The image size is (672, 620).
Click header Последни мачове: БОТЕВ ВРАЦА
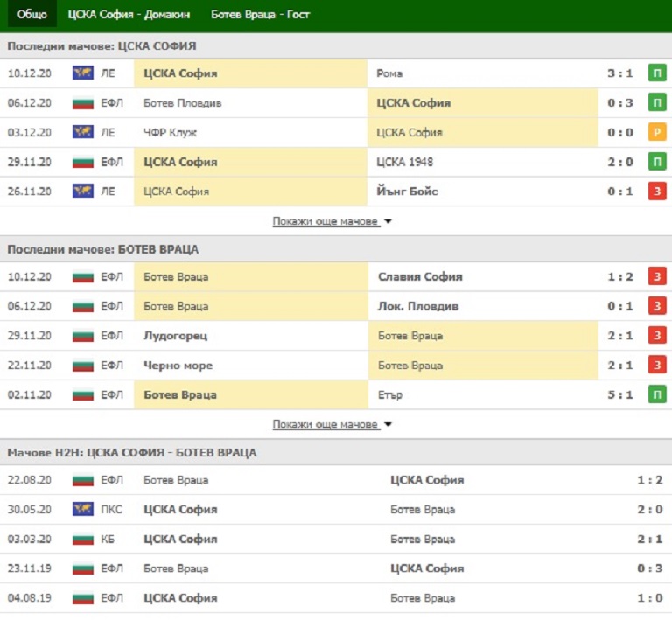pyautogui.click(x=103, y=249)
